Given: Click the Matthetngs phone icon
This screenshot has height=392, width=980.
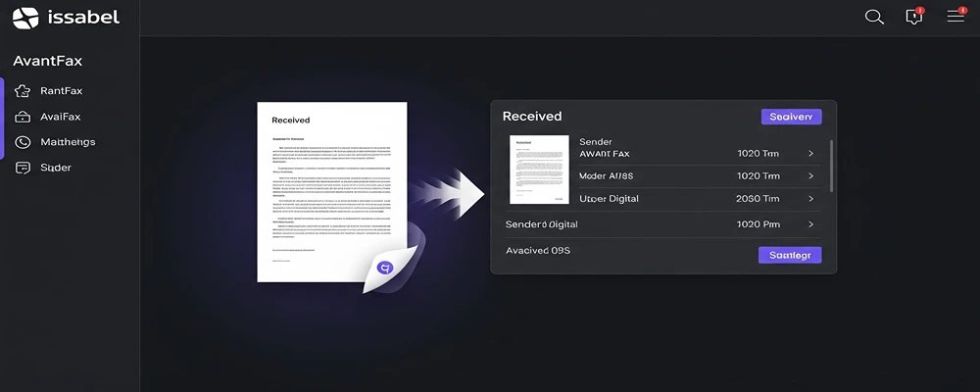Looking at the screenshot, I should click(x=23, y=142).
